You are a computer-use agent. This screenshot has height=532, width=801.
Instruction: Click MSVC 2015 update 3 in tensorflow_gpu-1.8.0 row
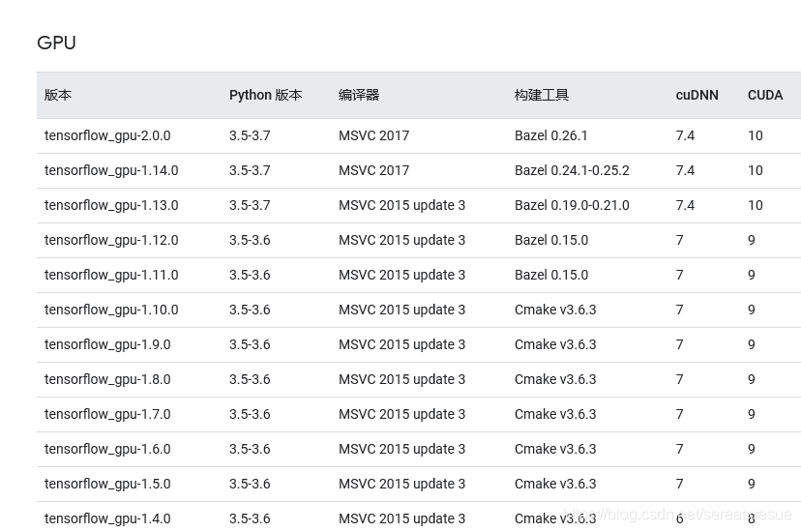click(401, 379)
